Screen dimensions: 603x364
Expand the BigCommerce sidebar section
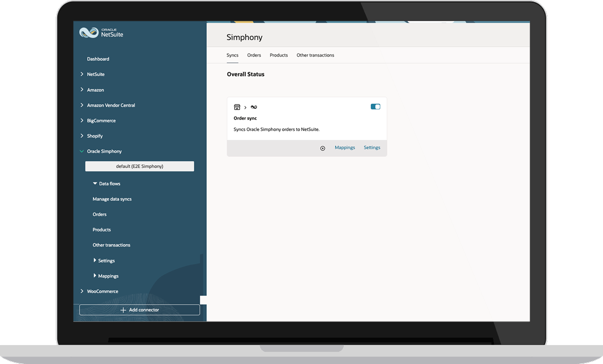point(82,121)
